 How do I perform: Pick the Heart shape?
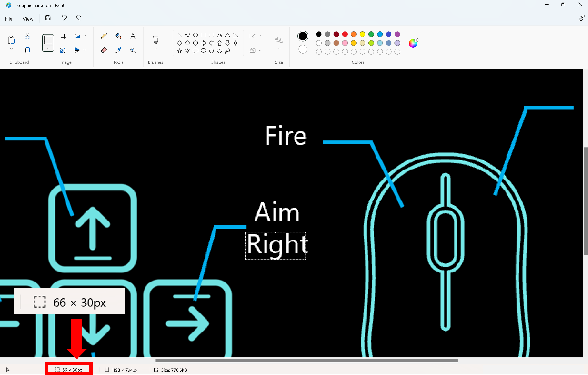tap(220, 51)
